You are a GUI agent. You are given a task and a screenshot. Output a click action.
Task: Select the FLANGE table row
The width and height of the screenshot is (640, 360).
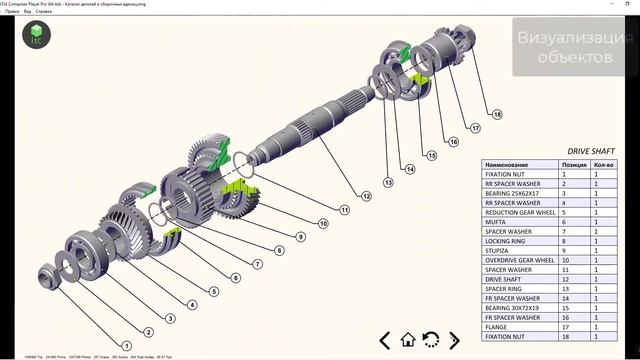tap(549, 327)
